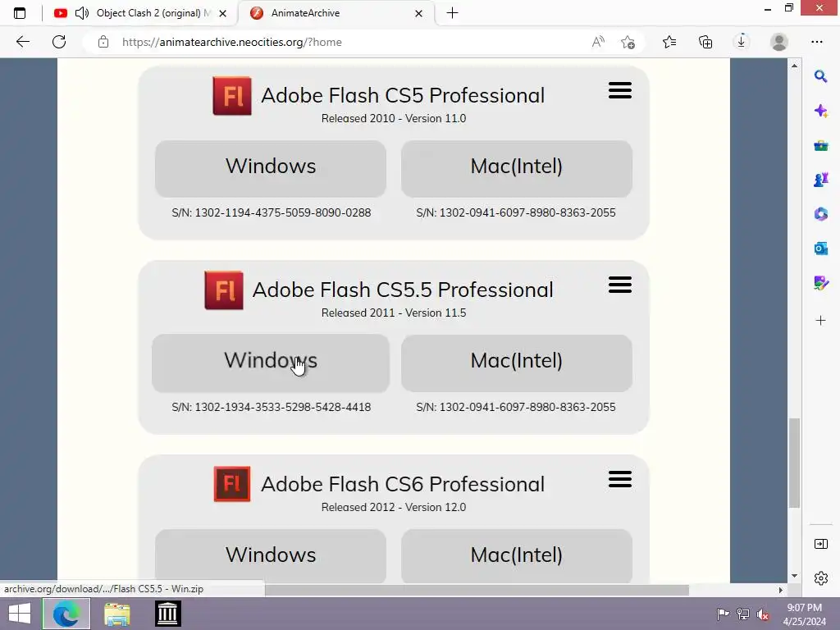
Task: Open the Windows Start menu
Action: pos(20,614)
